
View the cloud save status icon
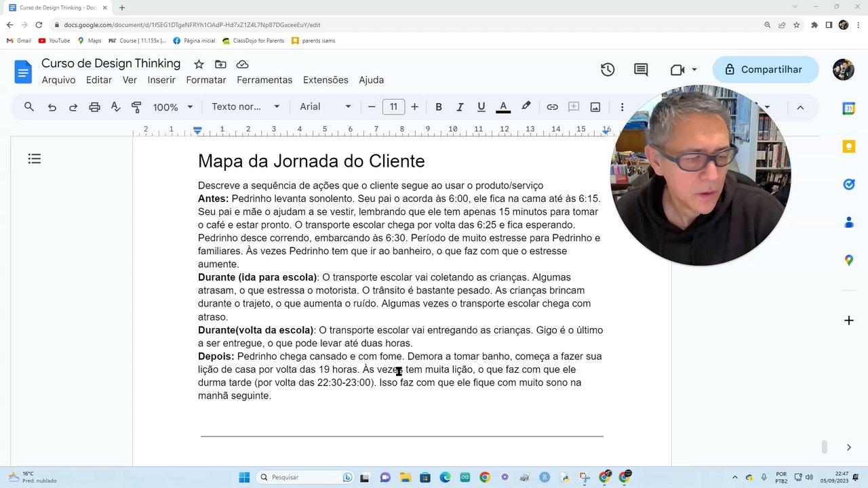coord(242,64)
